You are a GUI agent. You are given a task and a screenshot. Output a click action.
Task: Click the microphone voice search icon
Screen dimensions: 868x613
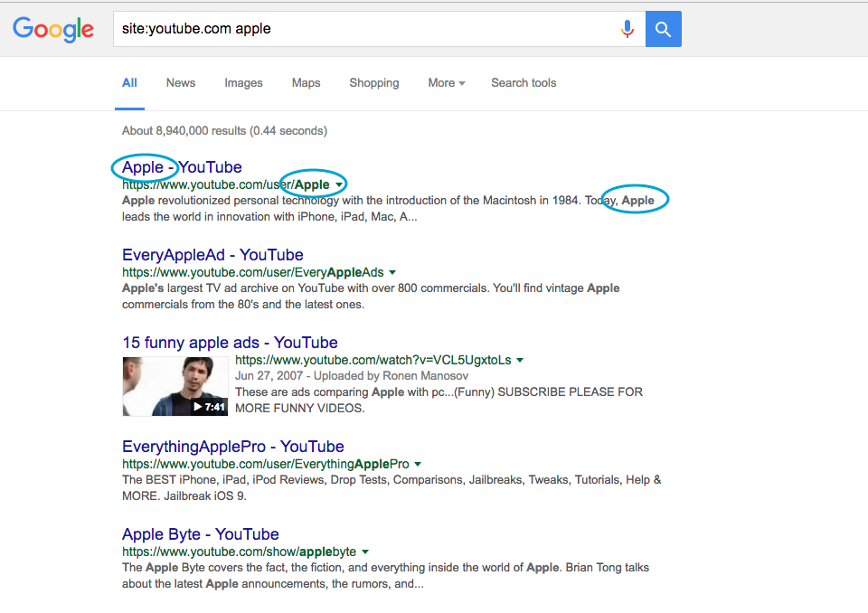[x=627, y=29]
